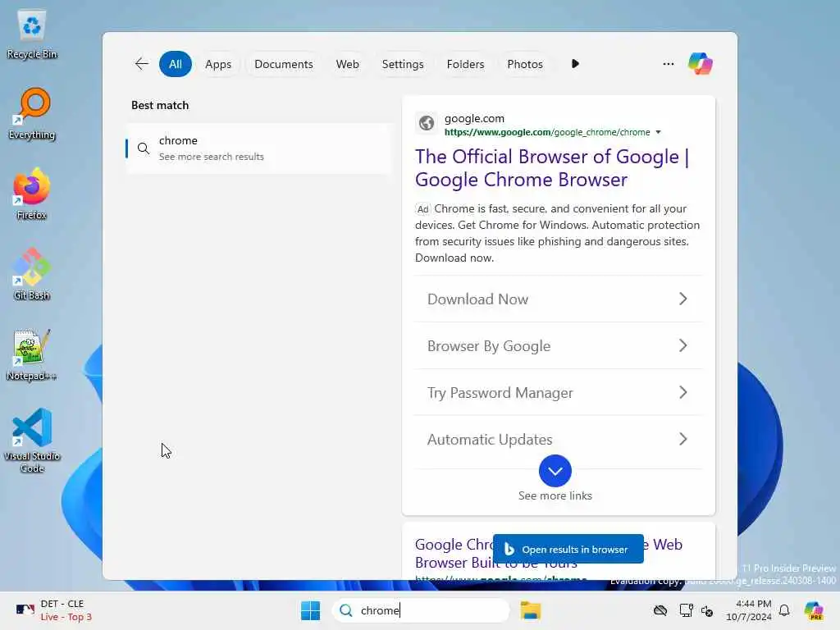Click Open results in browser button
This screenshot has height=630, width=840.
point(568,549)
